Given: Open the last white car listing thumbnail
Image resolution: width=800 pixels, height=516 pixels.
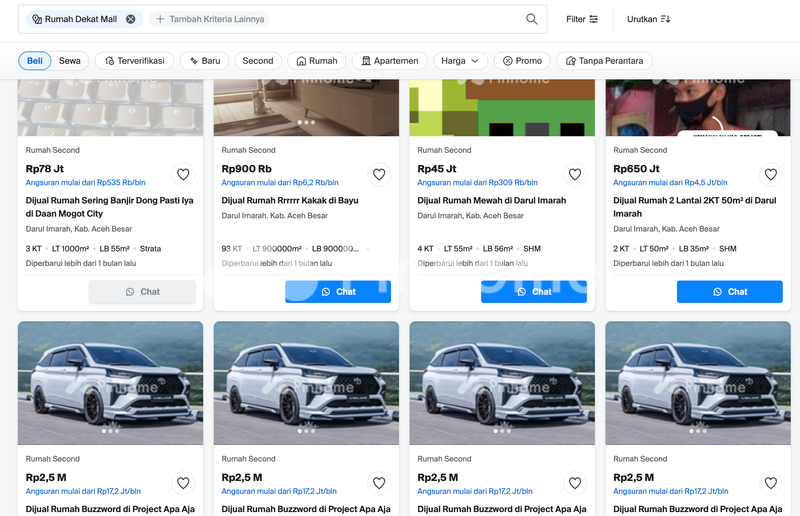Looking at the screenshot, I should 697,383.
